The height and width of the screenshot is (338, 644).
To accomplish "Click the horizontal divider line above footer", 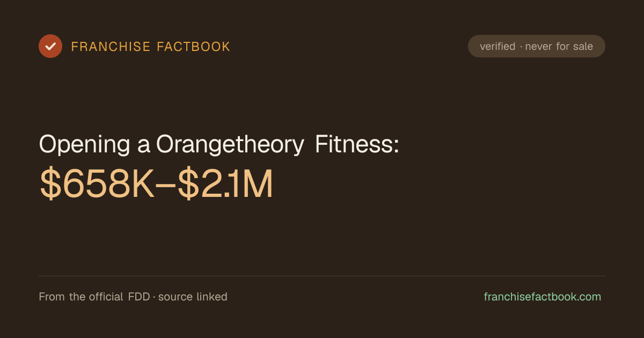I will pos(322,276).
